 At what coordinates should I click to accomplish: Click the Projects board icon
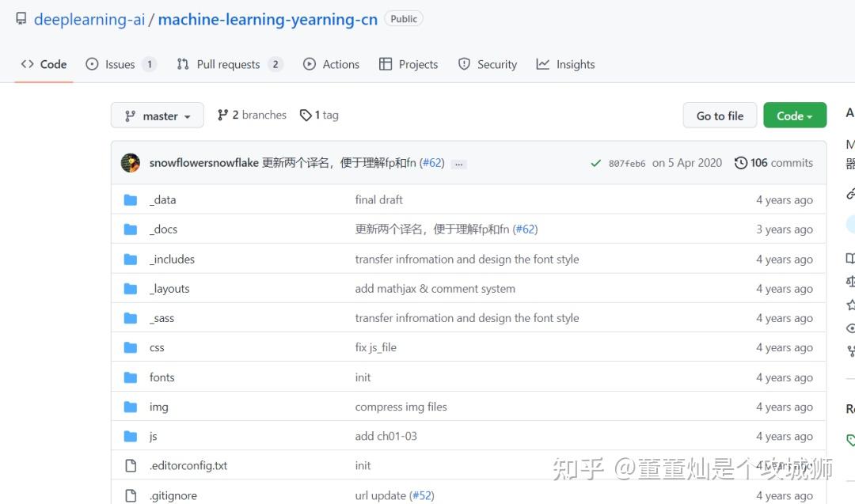(x=386, y=64)
